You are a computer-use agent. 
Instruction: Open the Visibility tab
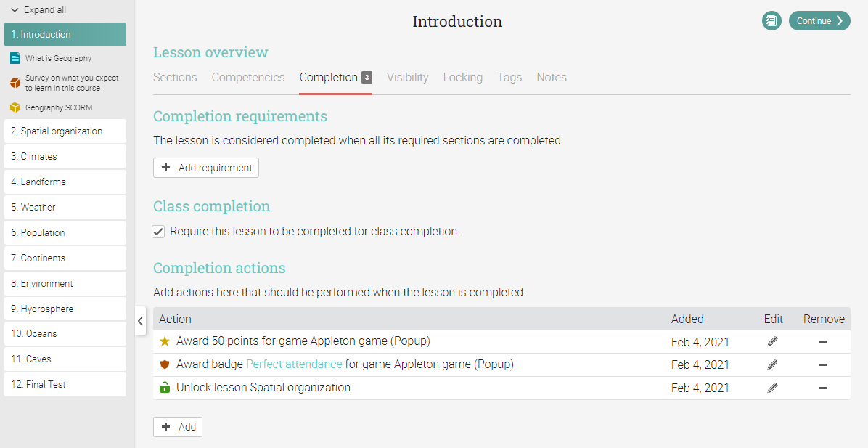pos(407,78)
